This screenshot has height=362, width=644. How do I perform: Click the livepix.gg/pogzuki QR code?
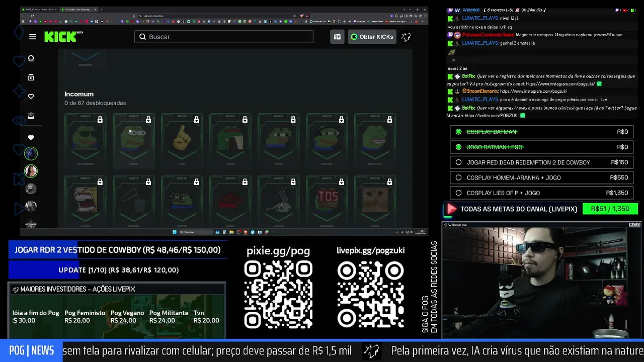(370, 295)
